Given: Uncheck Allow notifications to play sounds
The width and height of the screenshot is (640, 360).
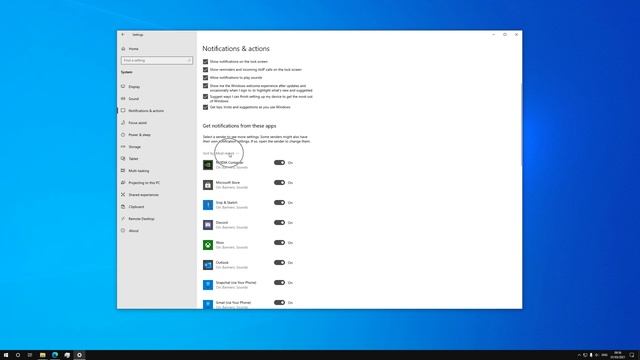Looking at the screenshot, I should 205,78.
